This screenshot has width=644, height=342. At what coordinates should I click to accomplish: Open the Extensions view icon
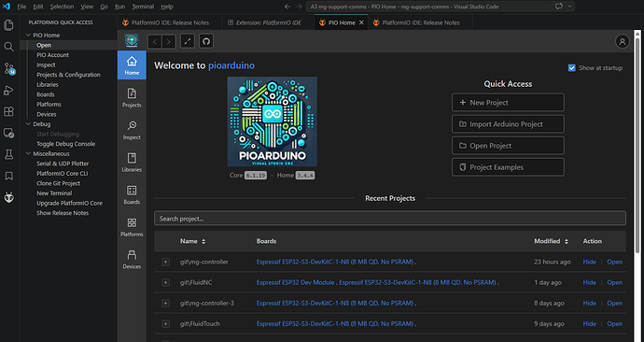pos(9,111)
